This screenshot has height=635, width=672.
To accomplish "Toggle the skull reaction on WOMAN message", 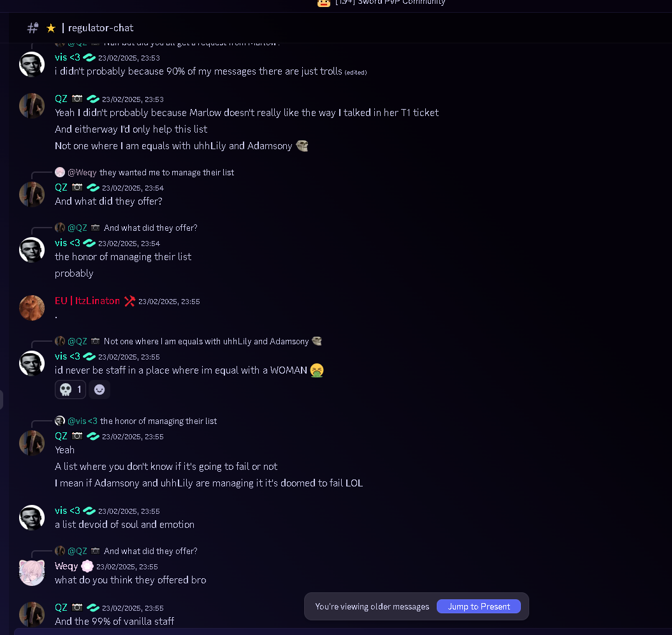I will pyautogui.click(x=70, y=390).
